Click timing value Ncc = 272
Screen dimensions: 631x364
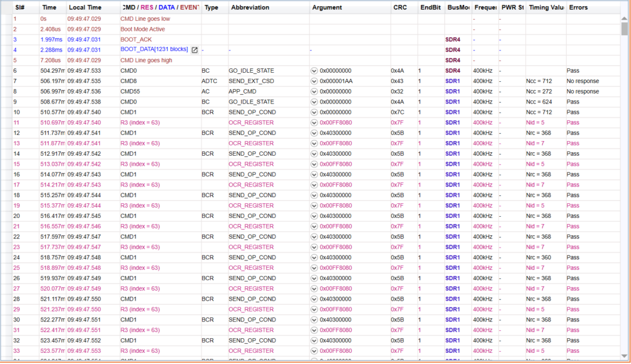[539, 92]
